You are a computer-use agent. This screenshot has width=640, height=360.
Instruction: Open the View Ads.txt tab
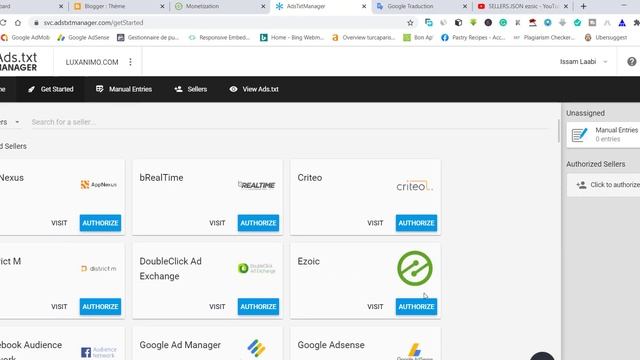[254, 89]
